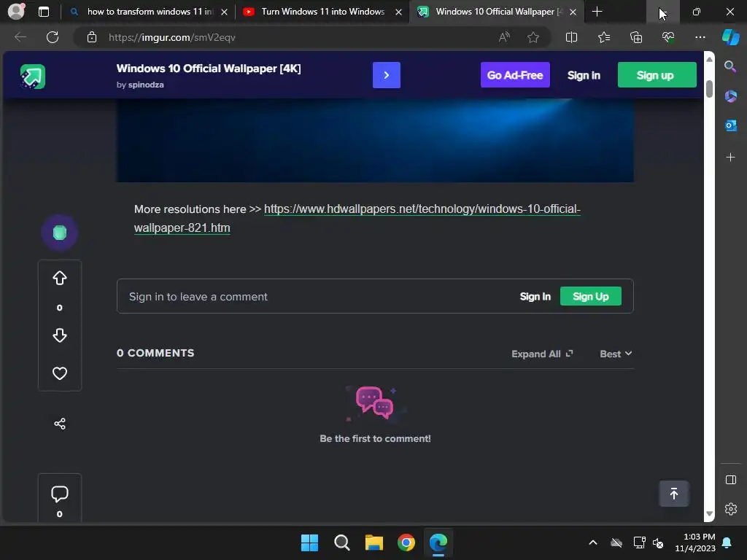Open the tab actions menu icon
The width and height of the screenshot is (747, 560).
43,12
